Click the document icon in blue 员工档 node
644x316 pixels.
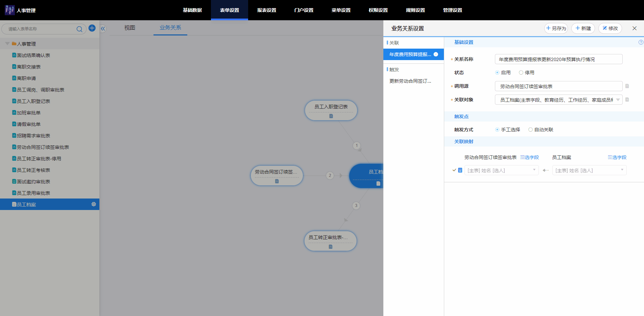[x=378, y=184]
